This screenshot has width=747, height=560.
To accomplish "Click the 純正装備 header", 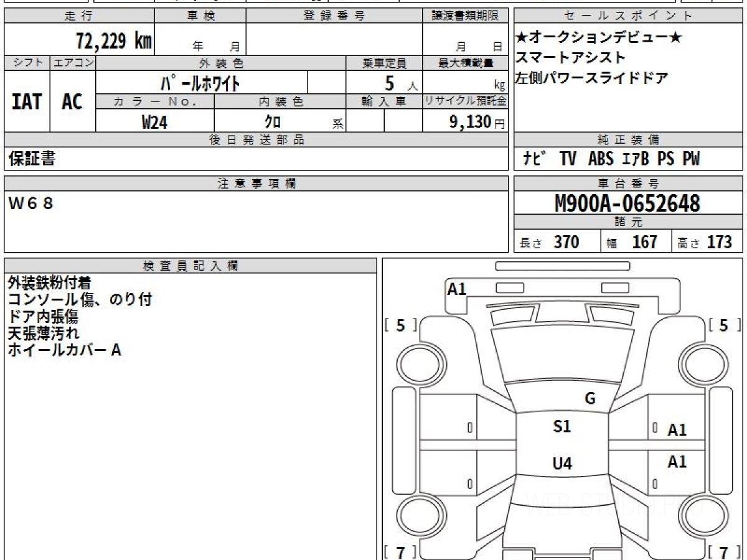I will (629, 139).
